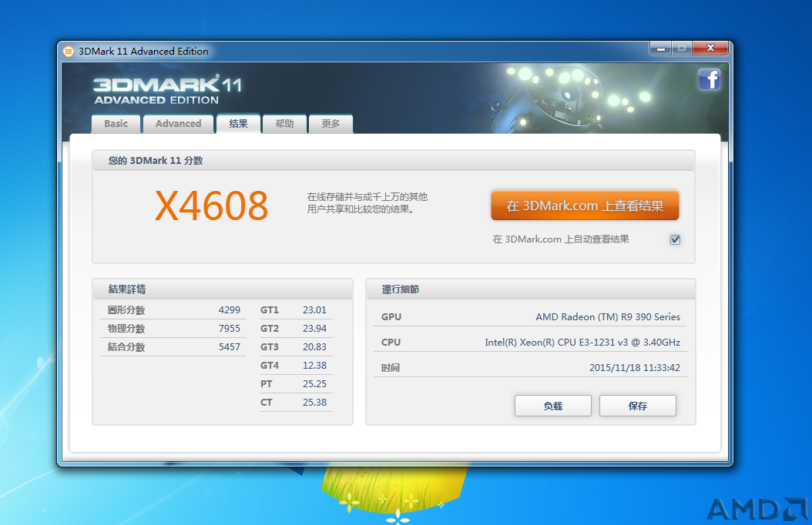Switch to the Basic tab

(116, 124)
